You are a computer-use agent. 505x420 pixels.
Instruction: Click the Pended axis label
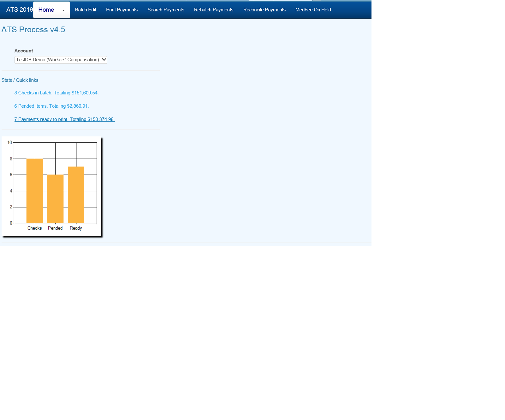point(55,228)
